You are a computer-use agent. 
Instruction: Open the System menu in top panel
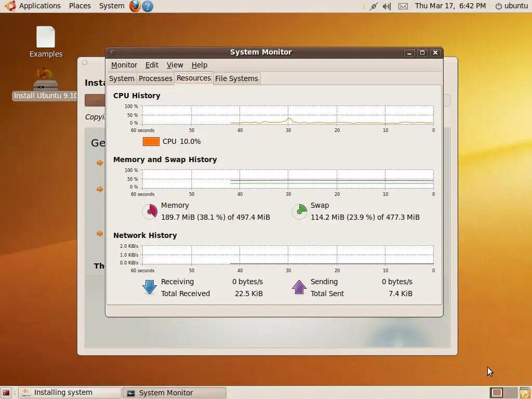pos(112,6)
